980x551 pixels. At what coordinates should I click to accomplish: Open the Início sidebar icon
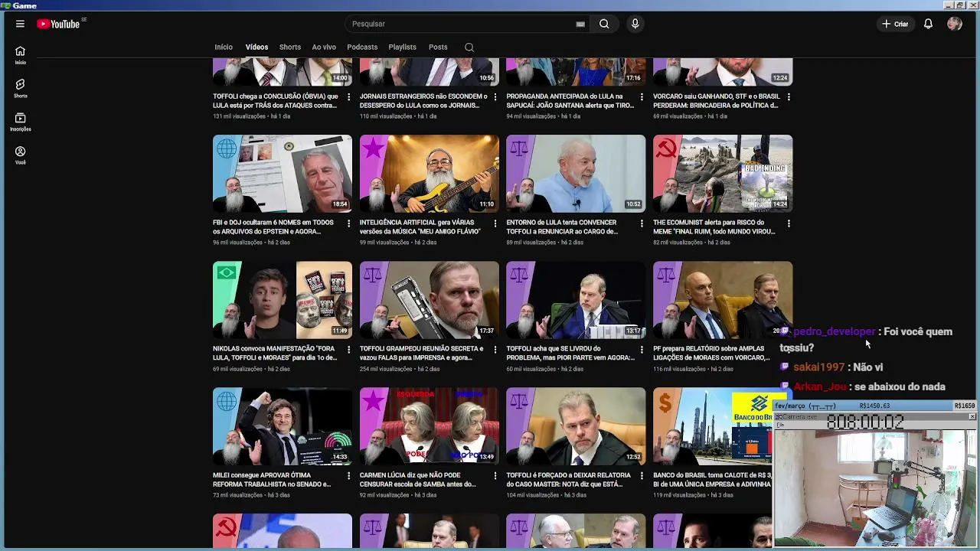[x=20, y=55]
